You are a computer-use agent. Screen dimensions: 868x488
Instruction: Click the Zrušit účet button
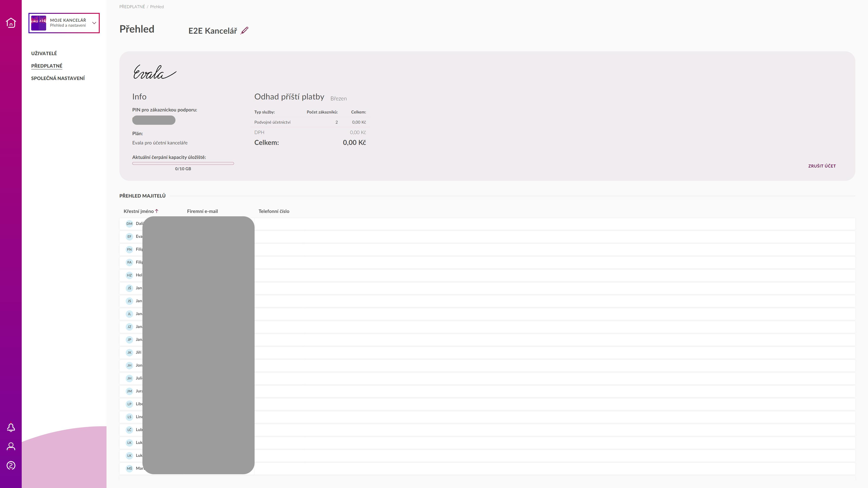[x=822, y=166]
